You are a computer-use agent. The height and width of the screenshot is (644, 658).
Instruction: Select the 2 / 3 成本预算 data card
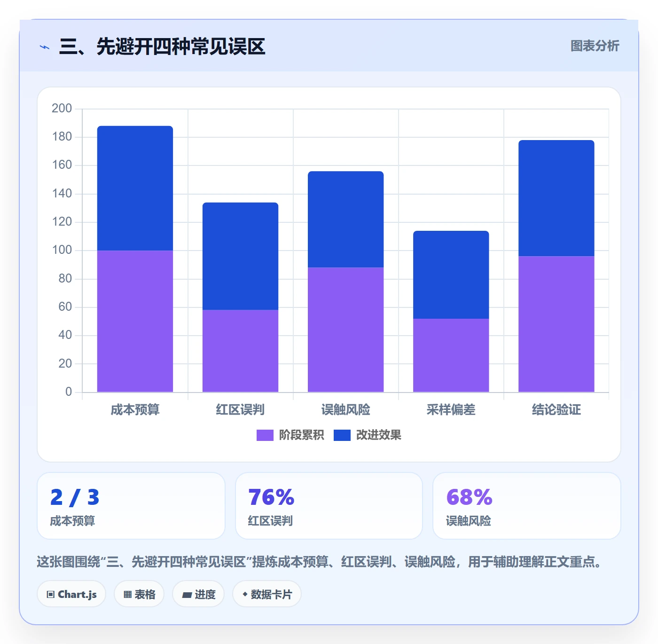[131, 506]
